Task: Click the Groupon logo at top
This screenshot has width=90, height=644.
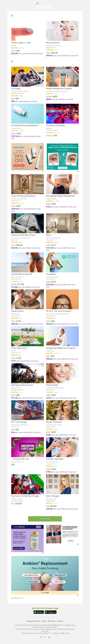Action: click(45, 7)
